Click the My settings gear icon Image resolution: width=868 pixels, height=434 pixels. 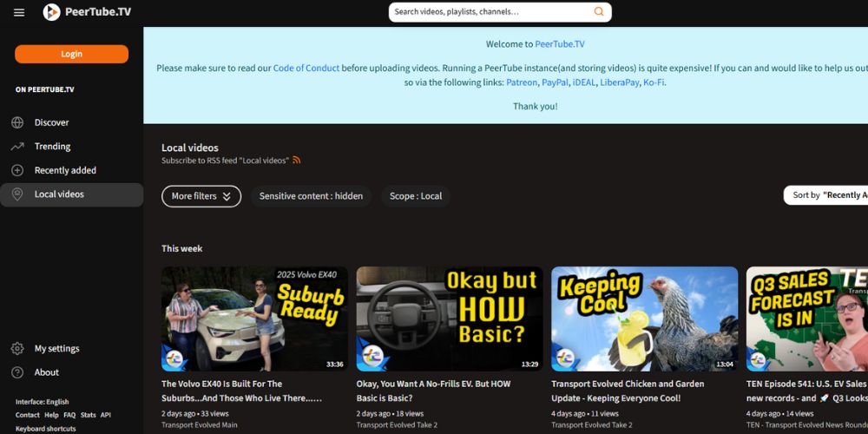17,348
